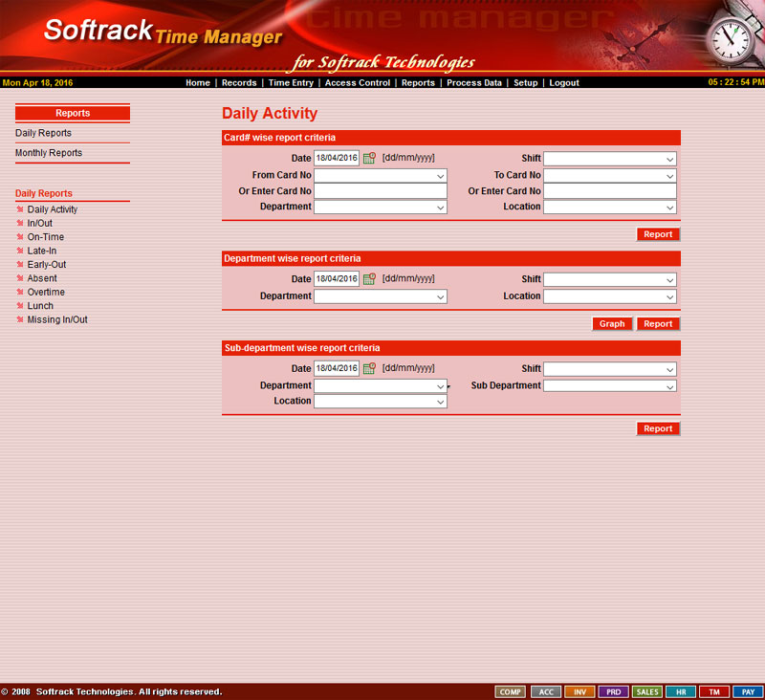
Task: Open calendar picker in Sub-department wise criteria
Action: [x=369, y=369]
